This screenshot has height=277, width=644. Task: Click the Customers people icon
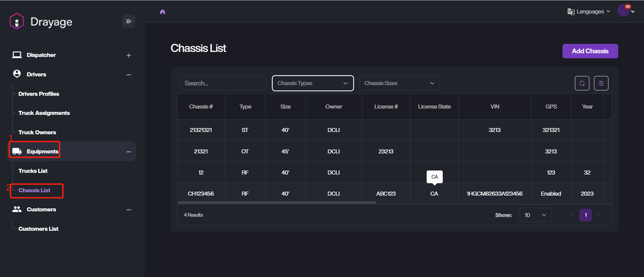[17, 209]
